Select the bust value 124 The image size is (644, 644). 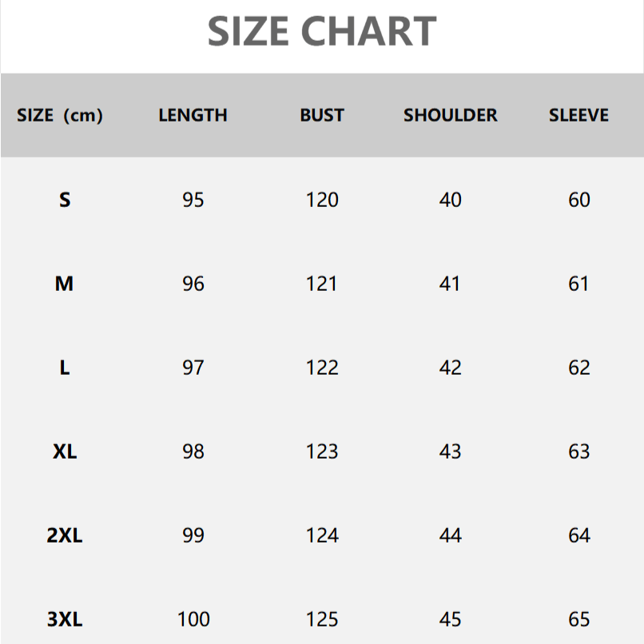322,535
